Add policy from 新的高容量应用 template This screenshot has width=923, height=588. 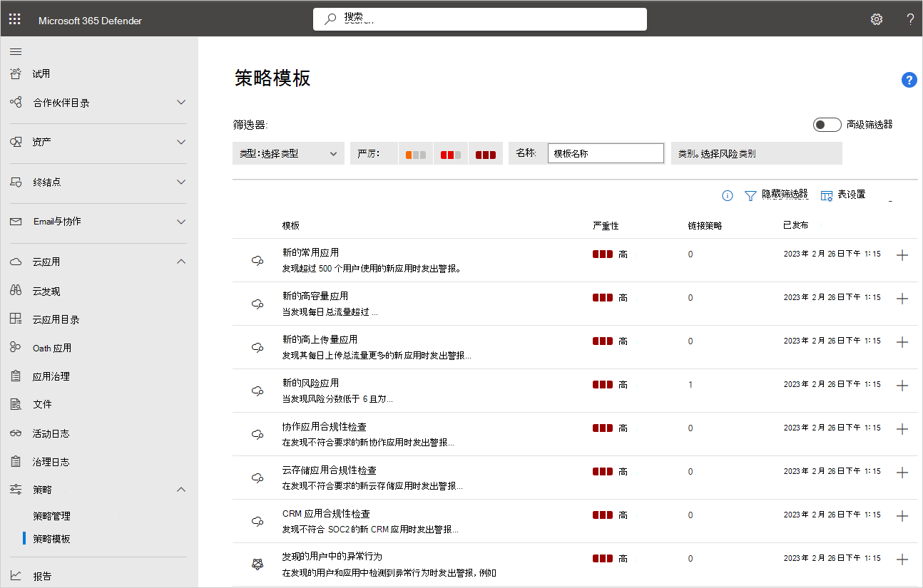pyautogui.click(x=902, y=298)
